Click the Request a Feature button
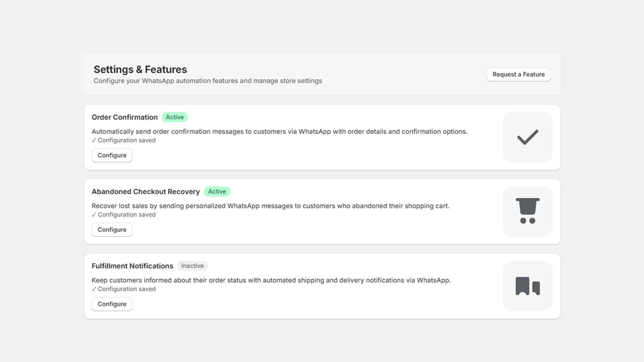The width and height of the screenshot is (644, 362). tap(518, 74)
